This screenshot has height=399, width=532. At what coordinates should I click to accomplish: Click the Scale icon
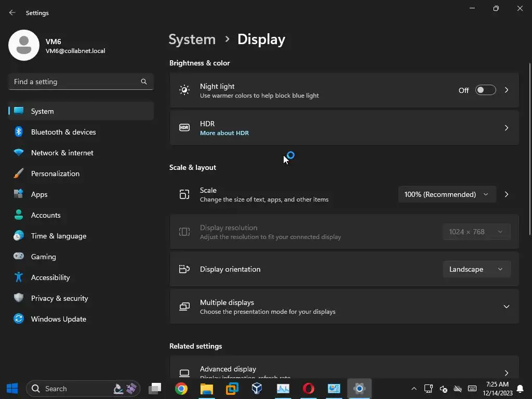point(184,194)
